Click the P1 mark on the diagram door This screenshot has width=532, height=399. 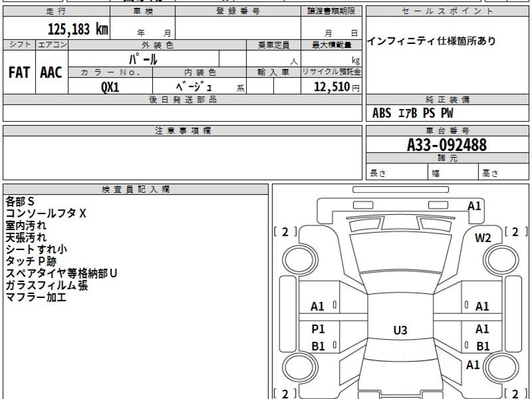(x=318, y=329)
